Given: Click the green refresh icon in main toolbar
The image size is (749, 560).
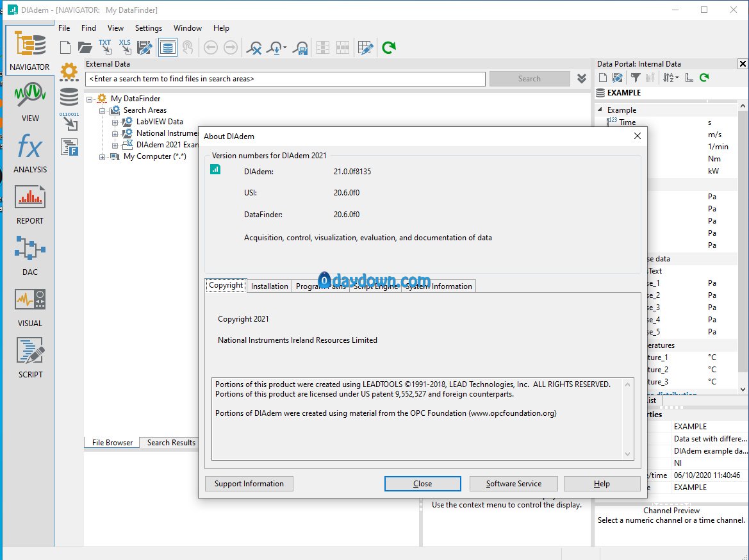Looking at the screenshot, I should (389, 47).
